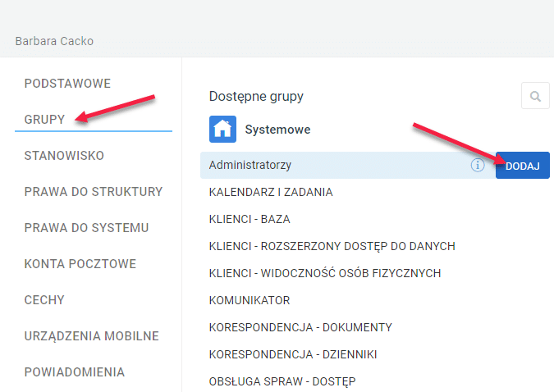
Task: Click the Systemowe house icon
Action: point(222,130)
